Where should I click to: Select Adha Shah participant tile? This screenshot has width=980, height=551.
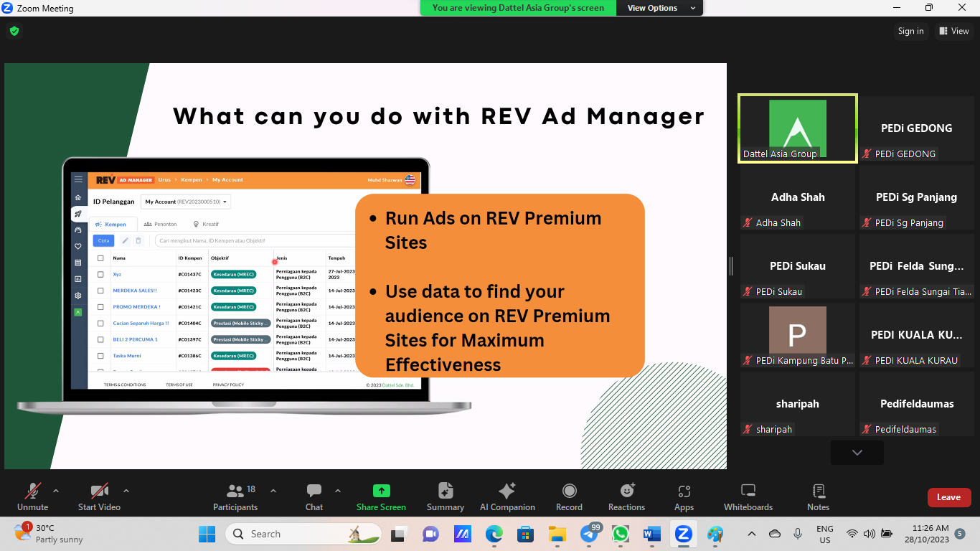pos(798,197)
